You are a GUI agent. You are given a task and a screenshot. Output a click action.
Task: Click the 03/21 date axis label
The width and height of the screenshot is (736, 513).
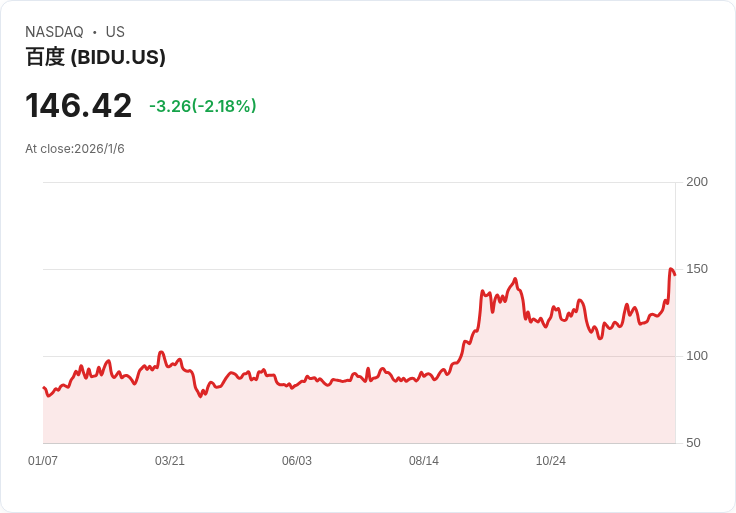[x=169, y=460]
